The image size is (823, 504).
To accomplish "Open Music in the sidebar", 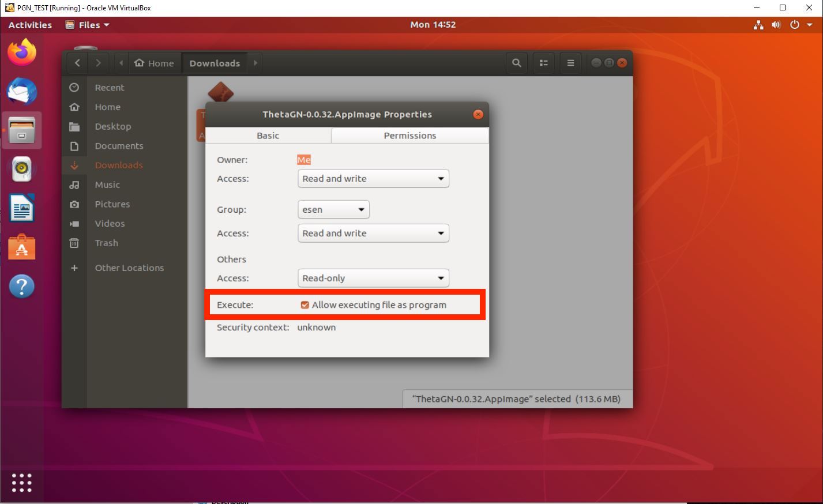I will coord(125,185).
